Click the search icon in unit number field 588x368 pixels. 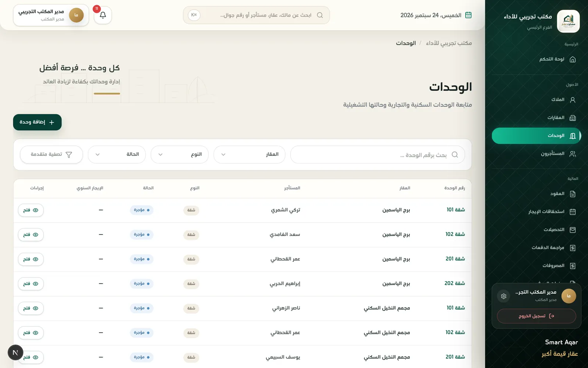click(x=455, y=155)
